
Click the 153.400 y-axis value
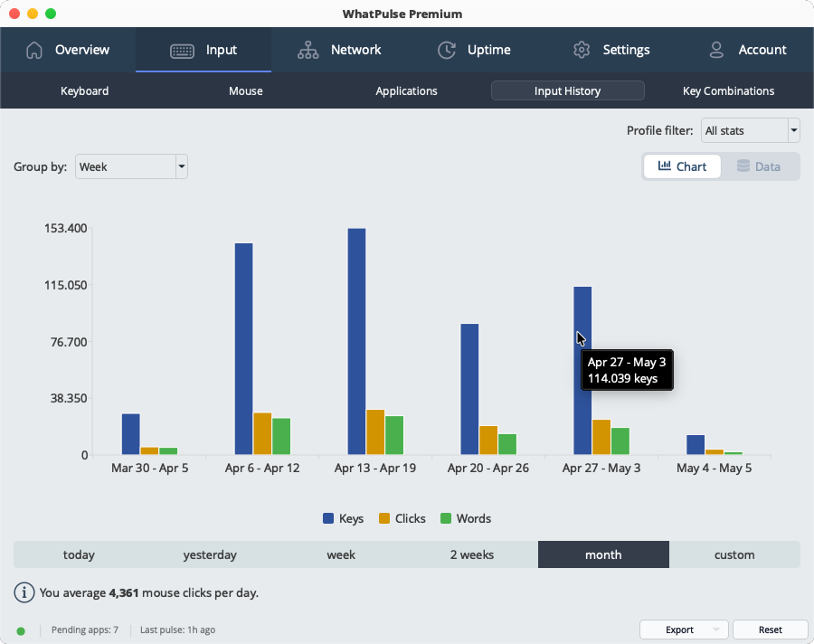click(65, 229)
